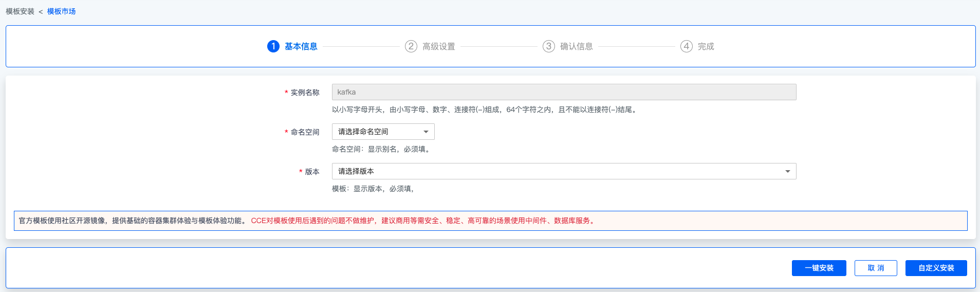The image size is (980, 292).
Task: Expand the version dropdown arrow
Action: (788, 172)
